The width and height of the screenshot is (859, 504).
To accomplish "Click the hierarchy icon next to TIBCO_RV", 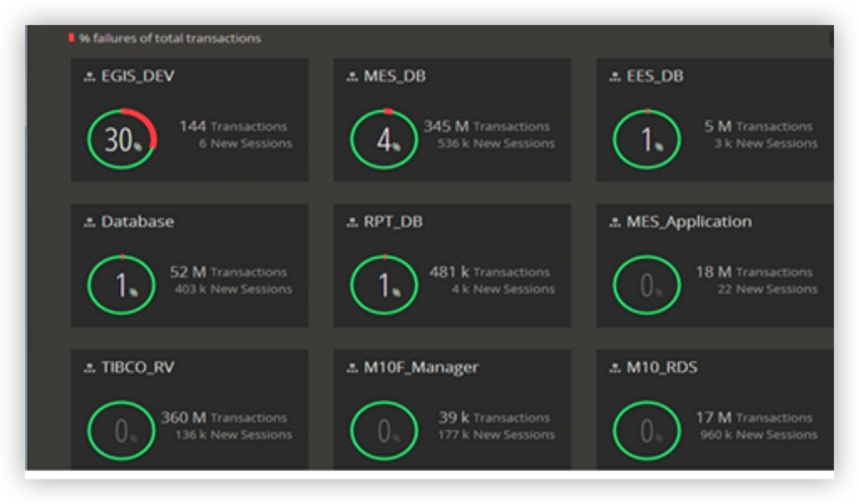I will point(89,368).
